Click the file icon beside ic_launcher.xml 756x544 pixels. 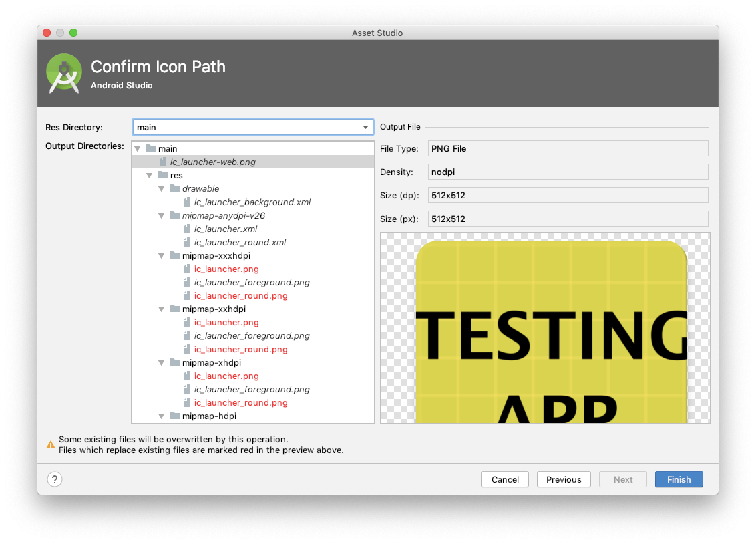tap(187, 229)
